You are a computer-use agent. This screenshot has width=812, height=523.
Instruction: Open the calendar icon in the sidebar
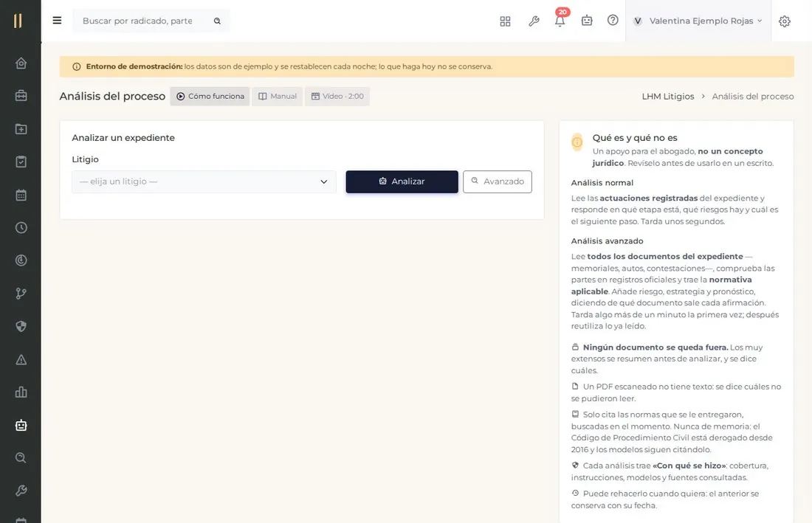pyautogui.click(x=21, y=195)
